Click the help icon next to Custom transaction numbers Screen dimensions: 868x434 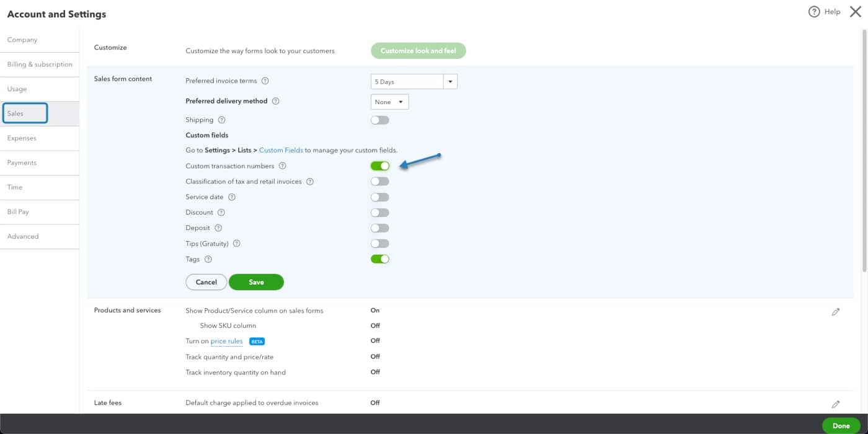[282, 166]
